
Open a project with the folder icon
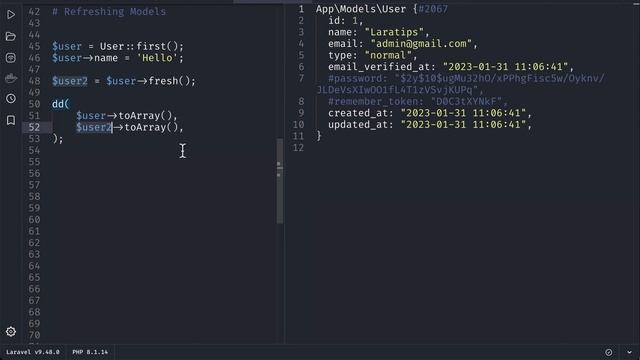tap(11, 37)
